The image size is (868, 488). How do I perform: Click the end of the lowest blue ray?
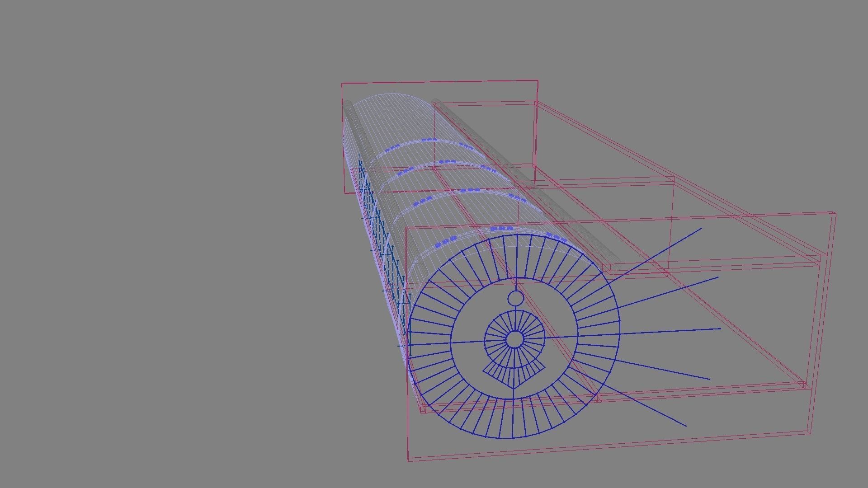tap(686, 426)
